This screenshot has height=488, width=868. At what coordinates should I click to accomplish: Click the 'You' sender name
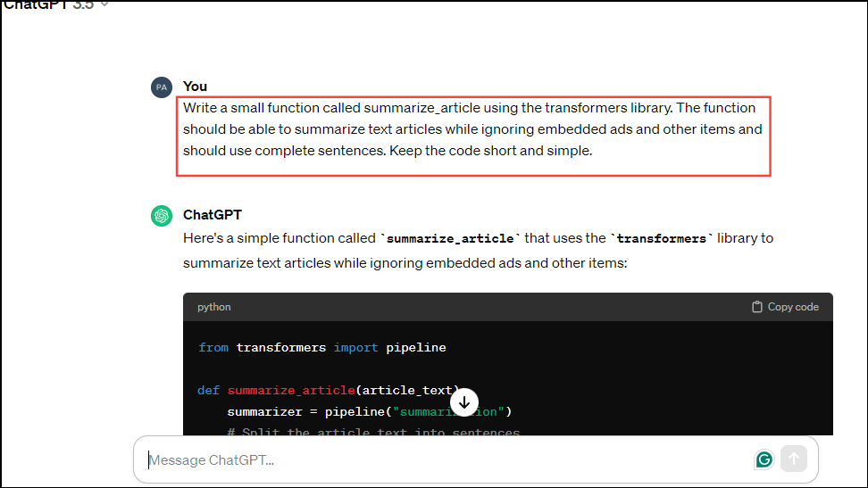pos(195,87)
